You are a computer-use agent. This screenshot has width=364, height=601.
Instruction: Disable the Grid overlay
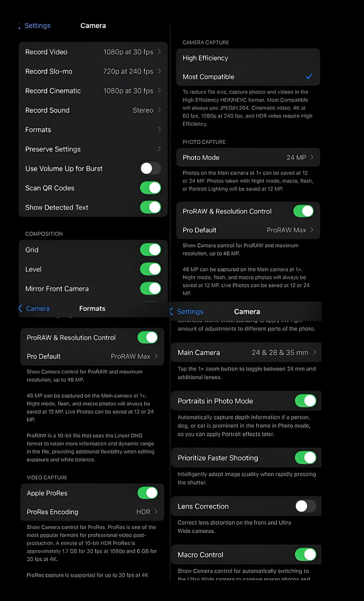(x=150, y=250)
